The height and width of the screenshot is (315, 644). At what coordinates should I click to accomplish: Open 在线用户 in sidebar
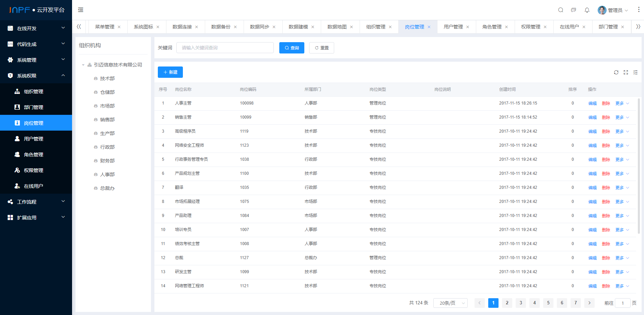pyautogui.click(x=36, y=186)
